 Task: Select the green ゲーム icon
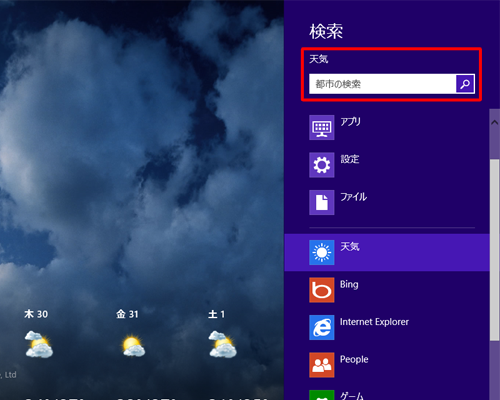(322, 395)
